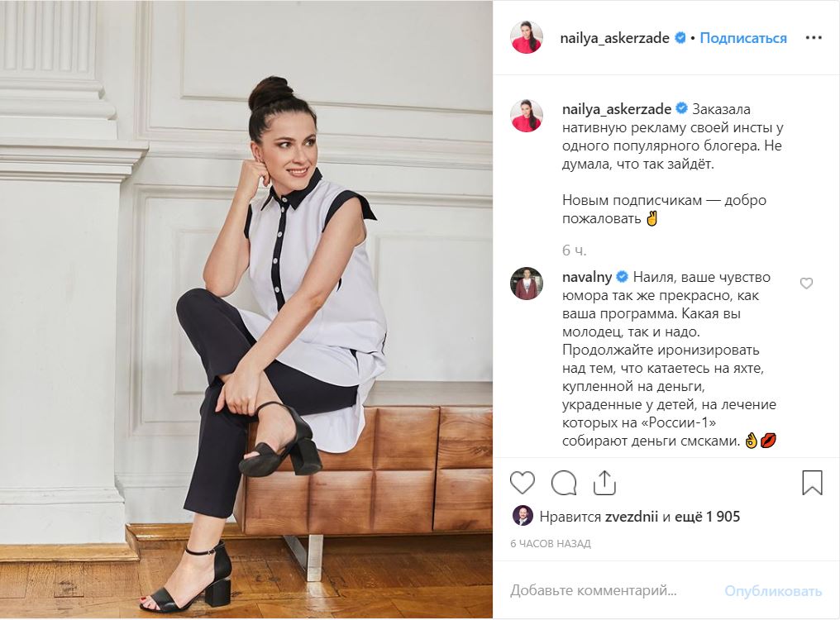
Task: Click the main post photo
Action: pos(246,310)
